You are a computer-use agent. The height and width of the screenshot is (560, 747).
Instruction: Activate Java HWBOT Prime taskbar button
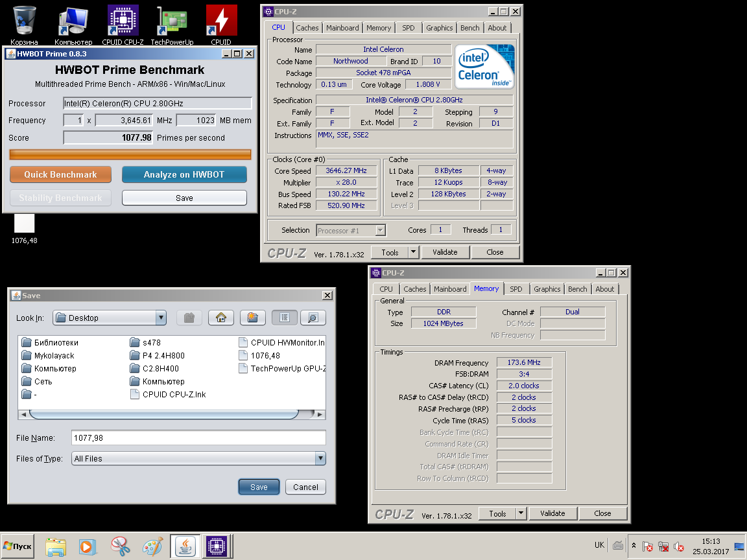pyautogui.click(x=185, y=546)
